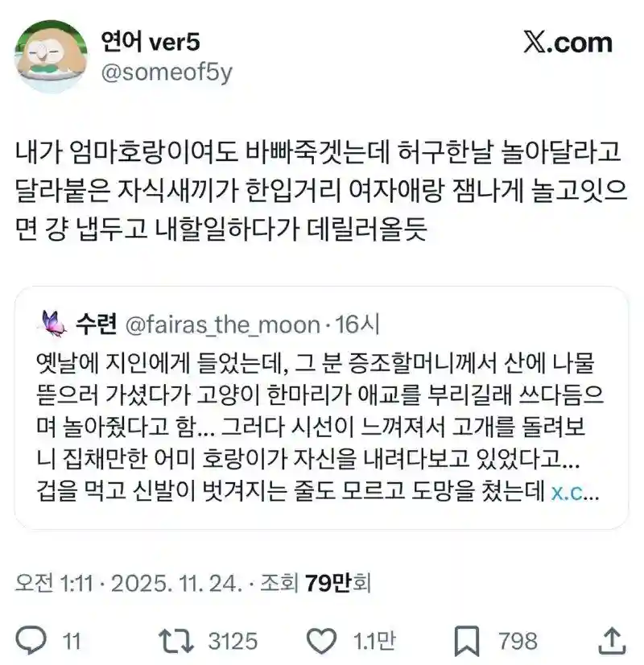View the 79만회 view count
The image size is (644, 665).
(x=338, y=583)
